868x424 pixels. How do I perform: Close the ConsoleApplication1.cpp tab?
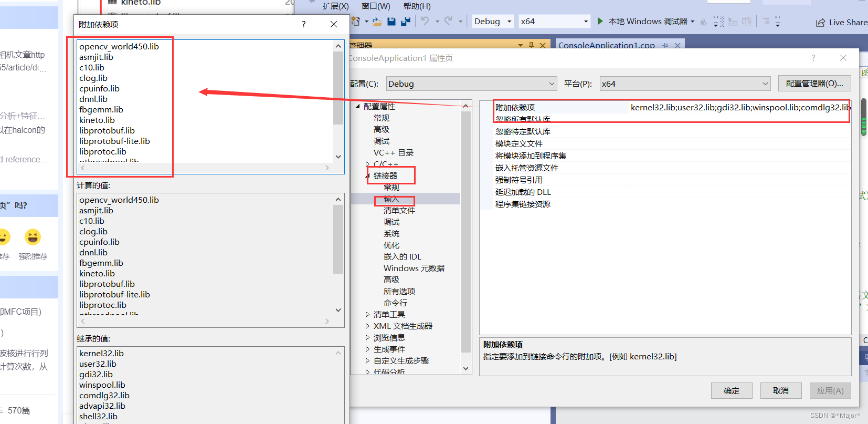click(678, 46)
